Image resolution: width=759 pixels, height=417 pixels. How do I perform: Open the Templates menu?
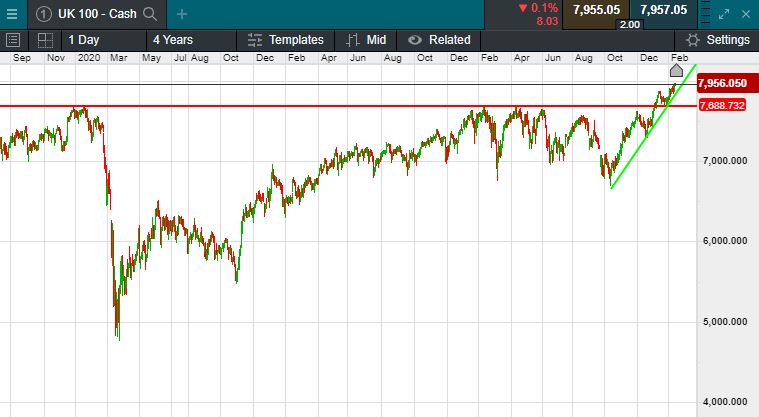(286, 40)
